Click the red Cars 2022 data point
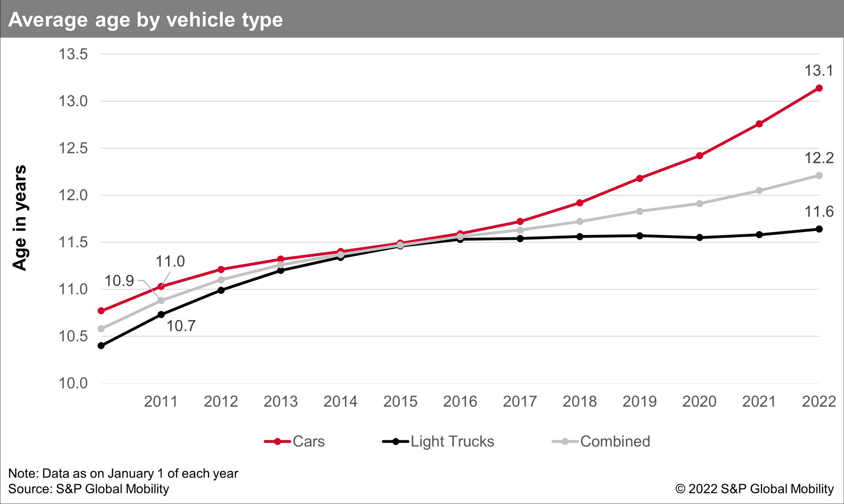Image resolution: width=844 pixels, height=504 pixels. pos(819,88)
